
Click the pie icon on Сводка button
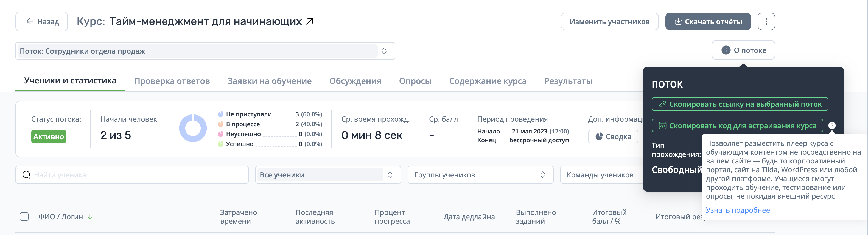(599, 137)
